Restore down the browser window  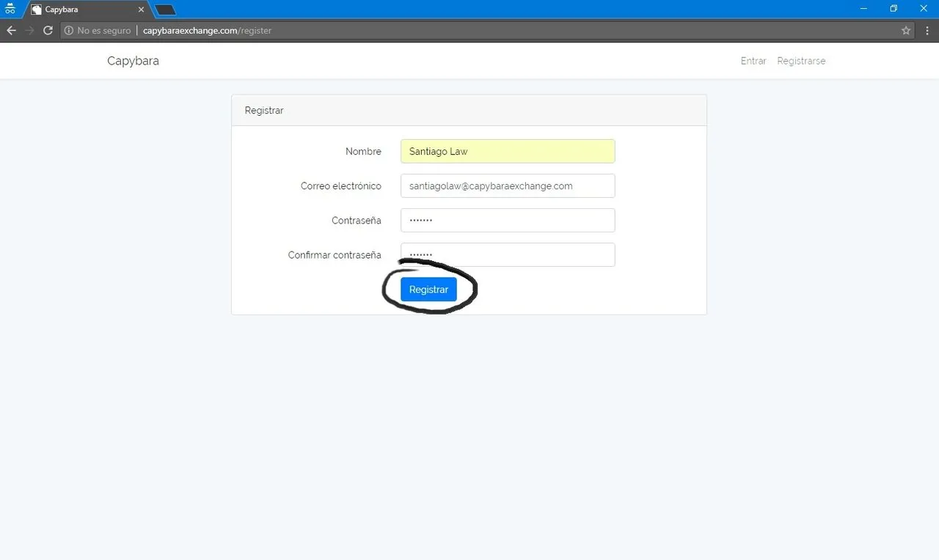(x=894, y=9)
